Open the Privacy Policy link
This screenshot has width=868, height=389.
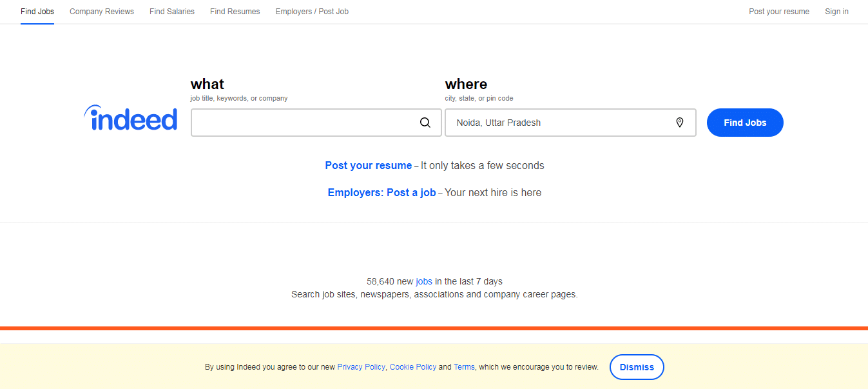click(361, 367)
